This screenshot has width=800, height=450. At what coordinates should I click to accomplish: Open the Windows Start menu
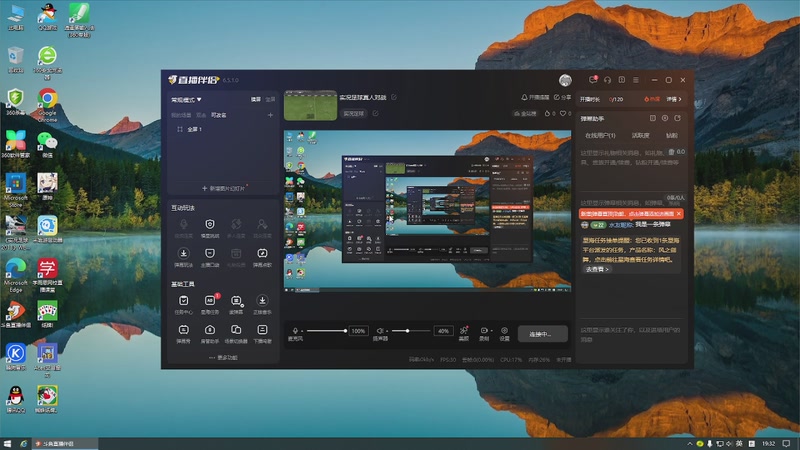tap(7, 444)
